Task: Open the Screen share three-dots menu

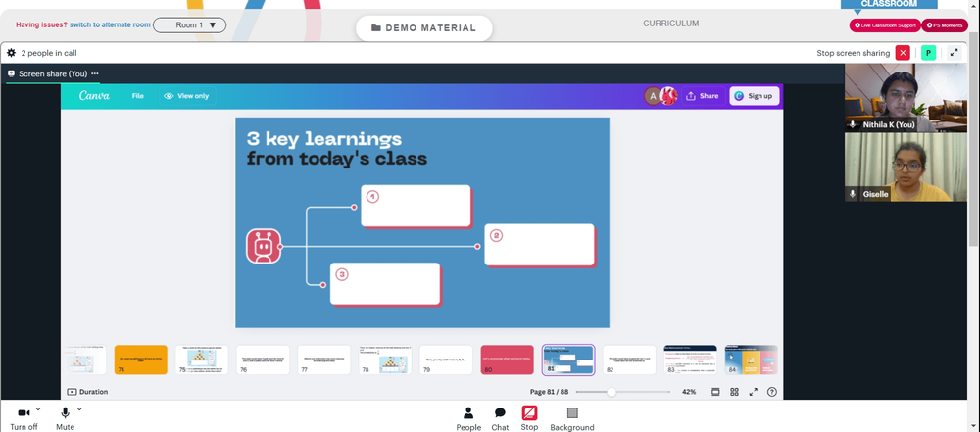Action: 95,73
